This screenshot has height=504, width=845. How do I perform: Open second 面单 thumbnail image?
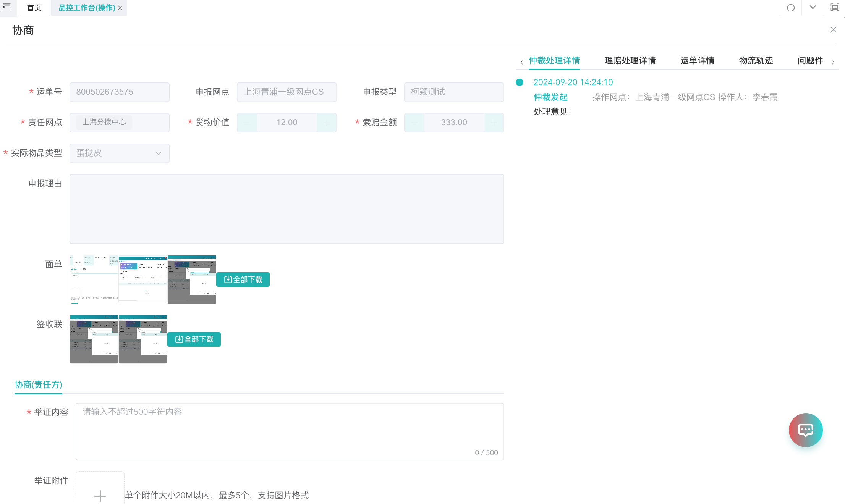pyautogui.click(x=143, y=279)
